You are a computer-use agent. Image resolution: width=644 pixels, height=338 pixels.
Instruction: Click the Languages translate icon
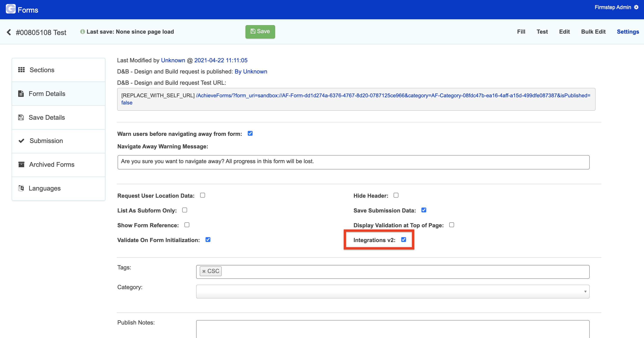21,188
